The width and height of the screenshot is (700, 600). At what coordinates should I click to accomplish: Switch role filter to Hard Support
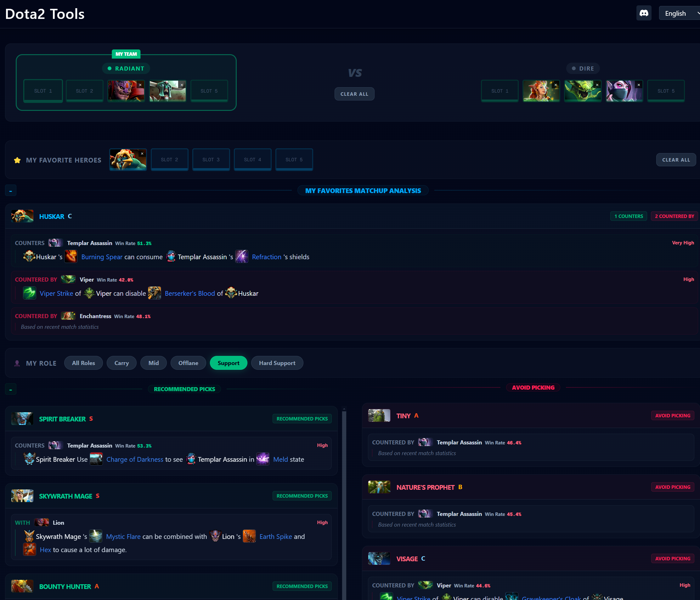pyautogui.click(x=277, y=363)
